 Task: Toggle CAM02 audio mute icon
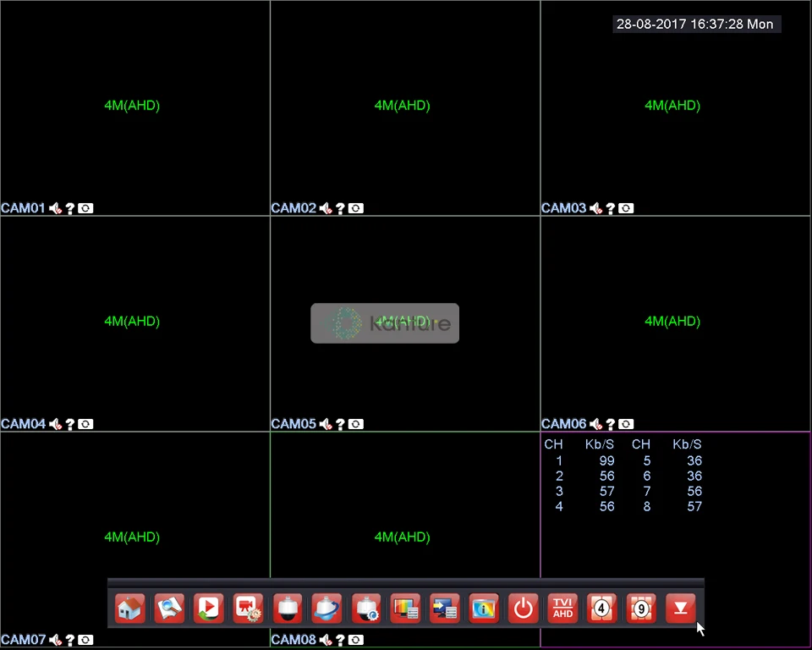tap(326, 208)
